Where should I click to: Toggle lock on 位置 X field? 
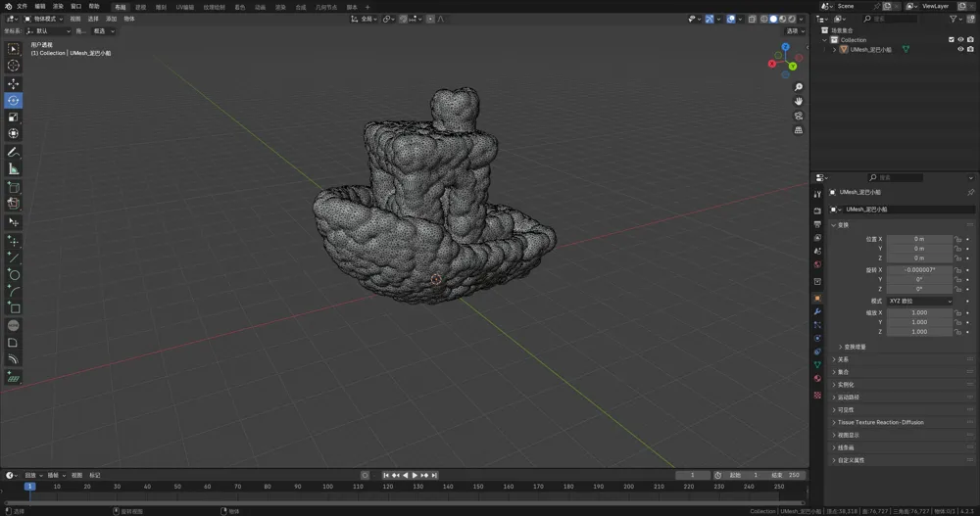[x=957, y=239]
